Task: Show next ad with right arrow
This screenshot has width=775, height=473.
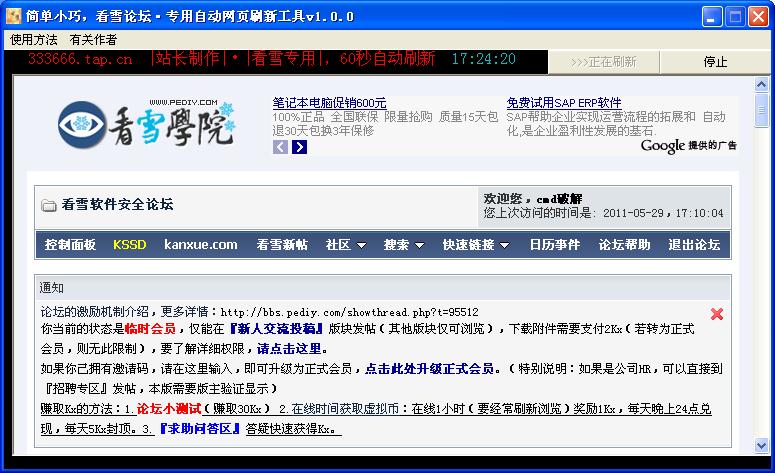Action: click(299, 147)
